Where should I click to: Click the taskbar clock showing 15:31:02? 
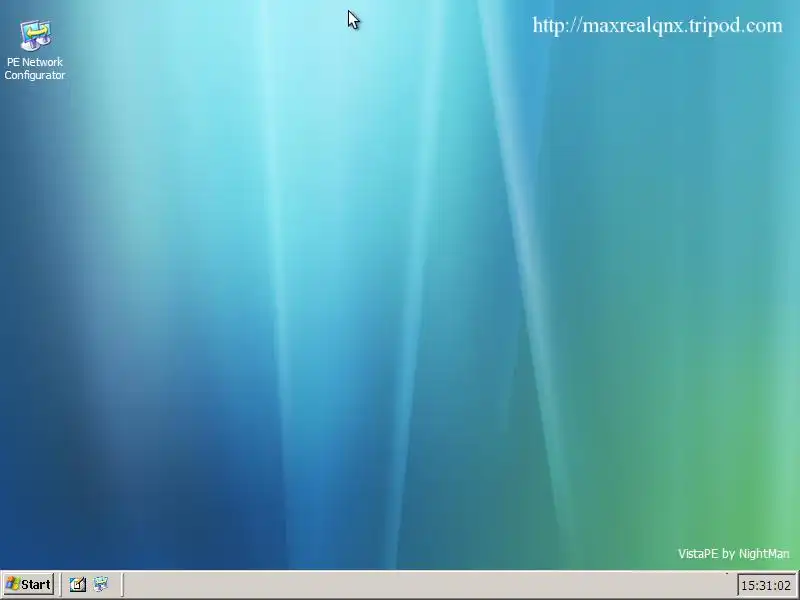tap(766, 585)
